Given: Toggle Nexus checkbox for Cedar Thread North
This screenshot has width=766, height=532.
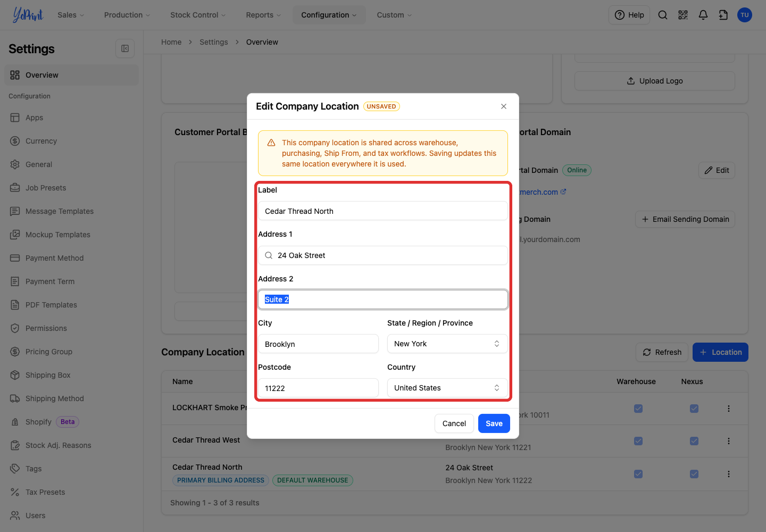Looking at the screenshot, I should pyautogui.click(x=694, y=474).
